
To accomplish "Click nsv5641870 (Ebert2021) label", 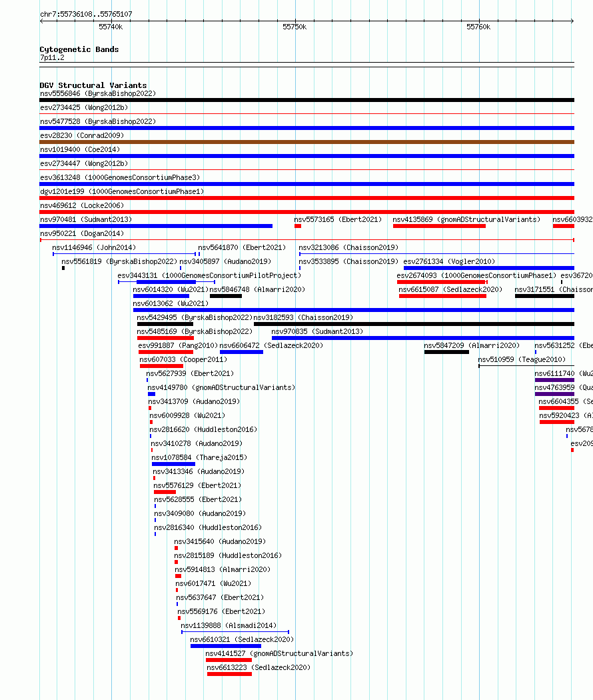I will point(242,247).
